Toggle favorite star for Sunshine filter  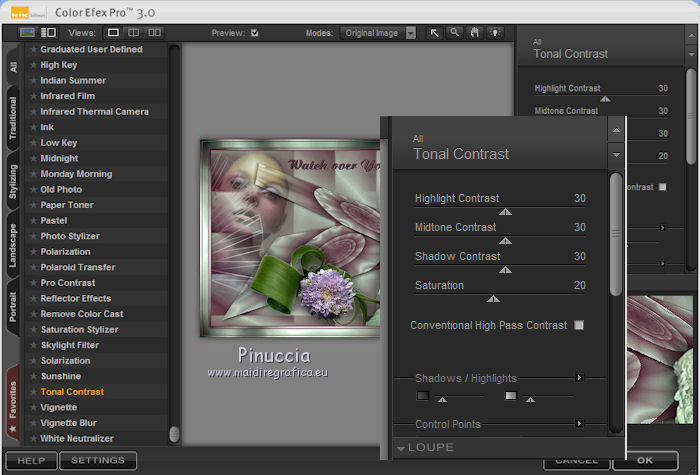pyautogui.click(x=33, y=376)
